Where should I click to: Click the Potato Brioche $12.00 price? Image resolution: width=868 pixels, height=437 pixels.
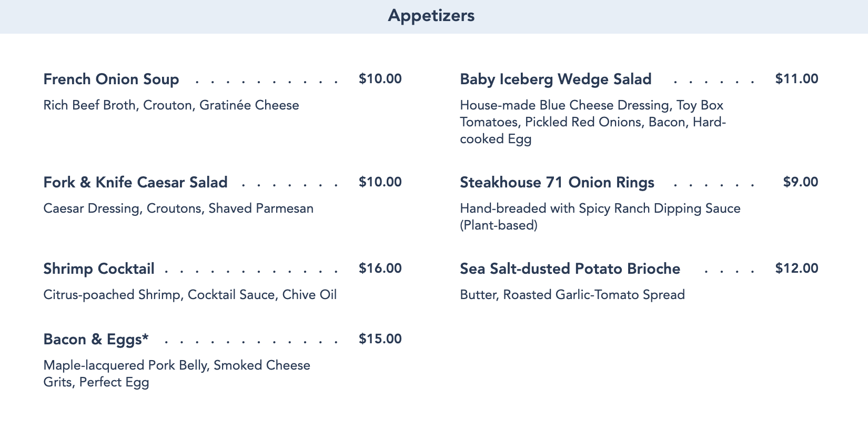(x=797, y=269)
